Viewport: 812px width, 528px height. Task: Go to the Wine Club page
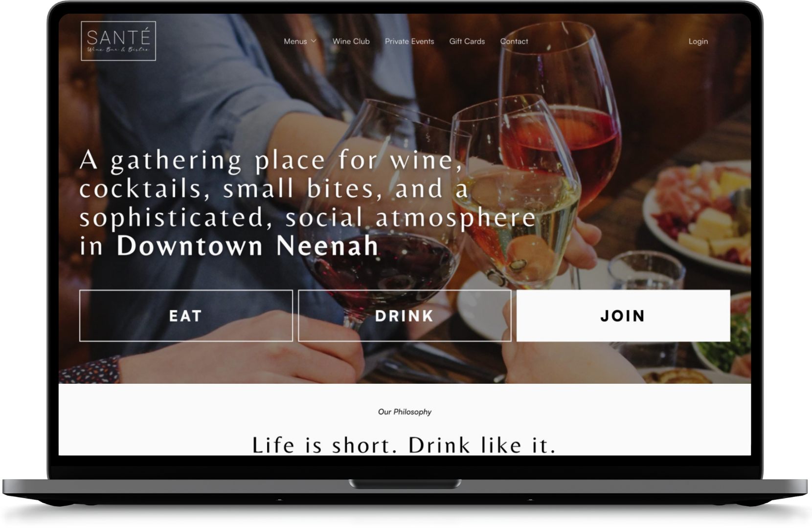pyautogui.click(x=351, y=42)
